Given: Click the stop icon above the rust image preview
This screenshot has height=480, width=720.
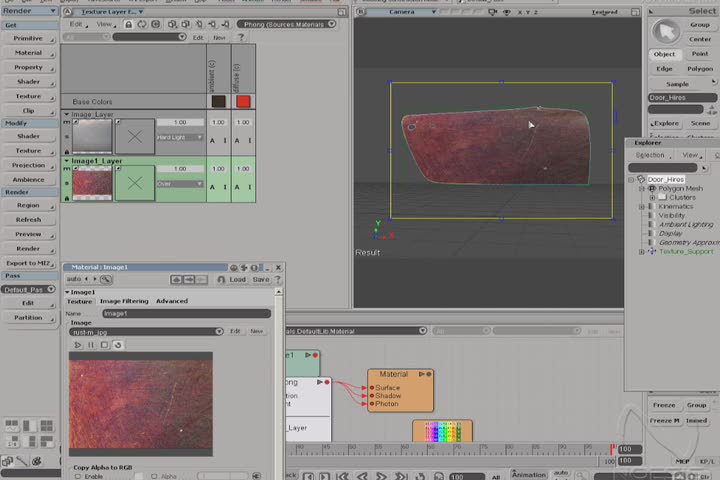Looking at the screenshot, I should 104,345.
